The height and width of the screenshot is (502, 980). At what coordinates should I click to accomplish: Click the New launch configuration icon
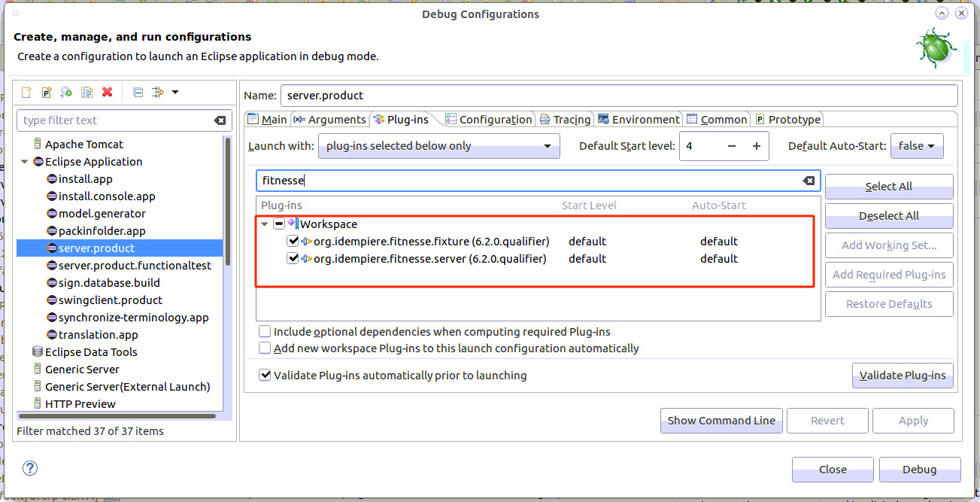[26, 92]
